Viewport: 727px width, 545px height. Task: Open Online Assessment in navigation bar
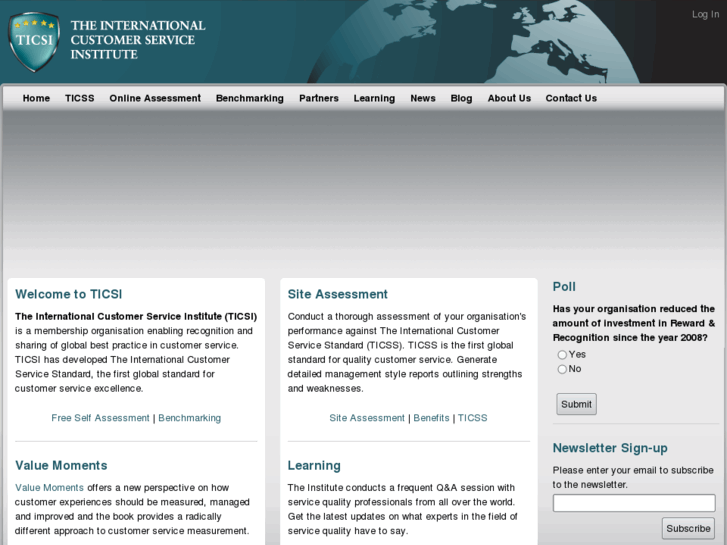(155, 98)
